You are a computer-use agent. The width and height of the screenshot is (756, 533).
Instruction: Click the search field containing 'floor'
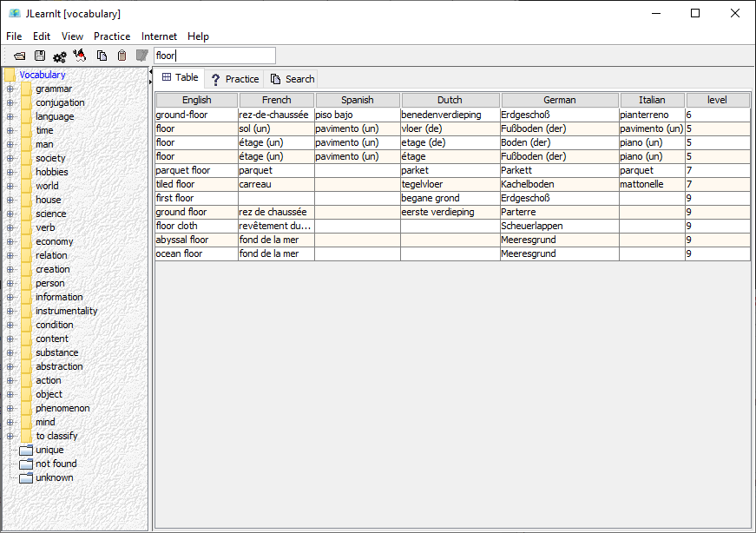tap(215, 56)
